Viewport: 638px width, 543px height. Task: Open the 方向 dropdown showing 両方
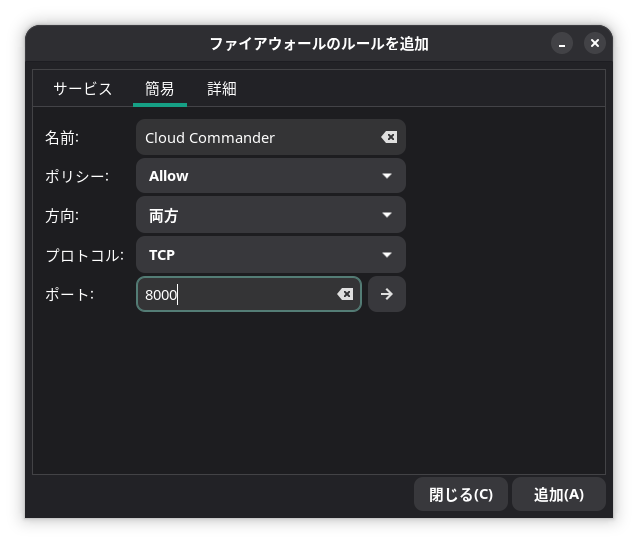[x=271, y=215]
